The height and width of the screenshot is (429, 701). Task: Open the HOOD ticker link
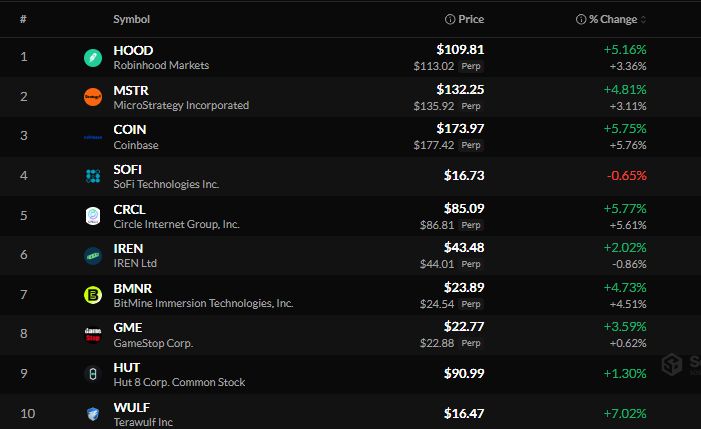click(x=133, y=50)
